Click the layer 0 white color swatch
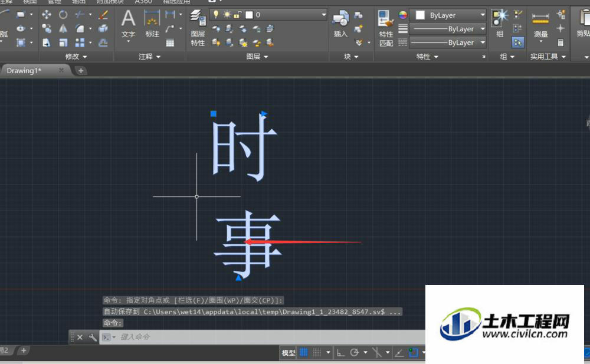This screenshot has height=364, width=590. [x=249, y=15]
